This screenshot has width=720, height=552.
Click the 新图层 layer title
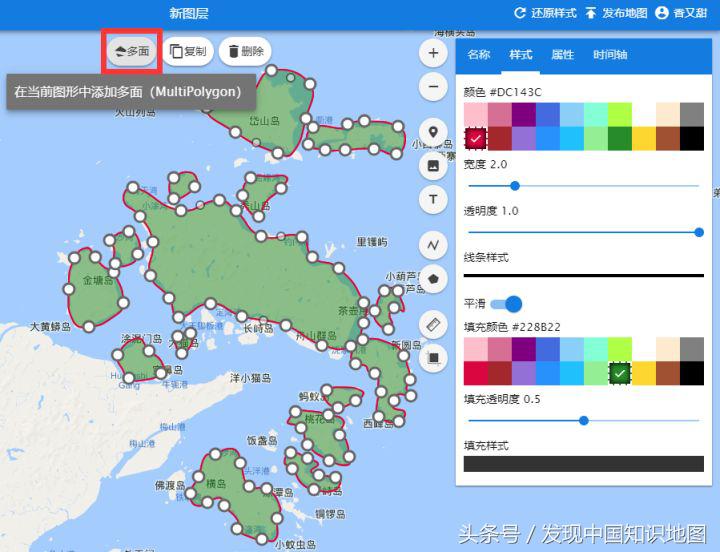tap(189, 13)
